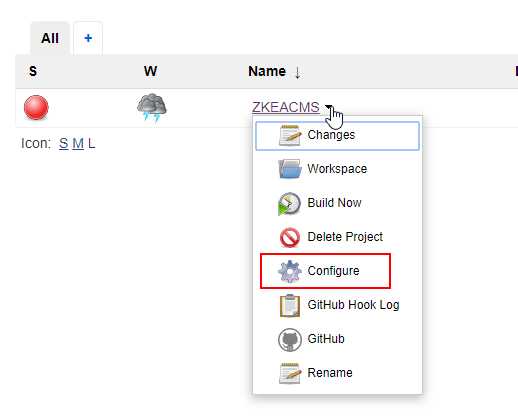Open GitHub Hook Log menu entry
The width and height of the screenshot is (518, 419).
pos(337,305)
